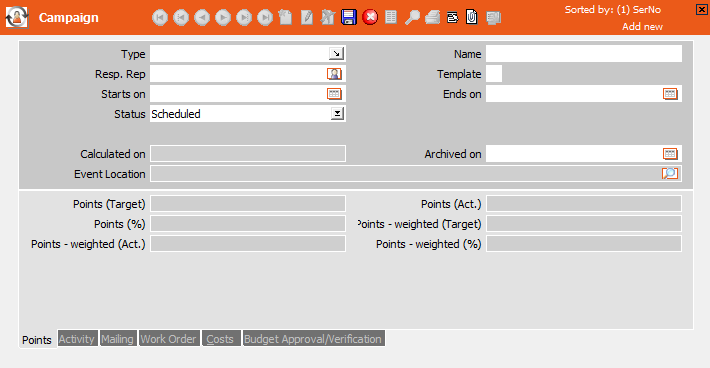Click the Calculated on field
The image size is (710, 368).
click(248, 154)
